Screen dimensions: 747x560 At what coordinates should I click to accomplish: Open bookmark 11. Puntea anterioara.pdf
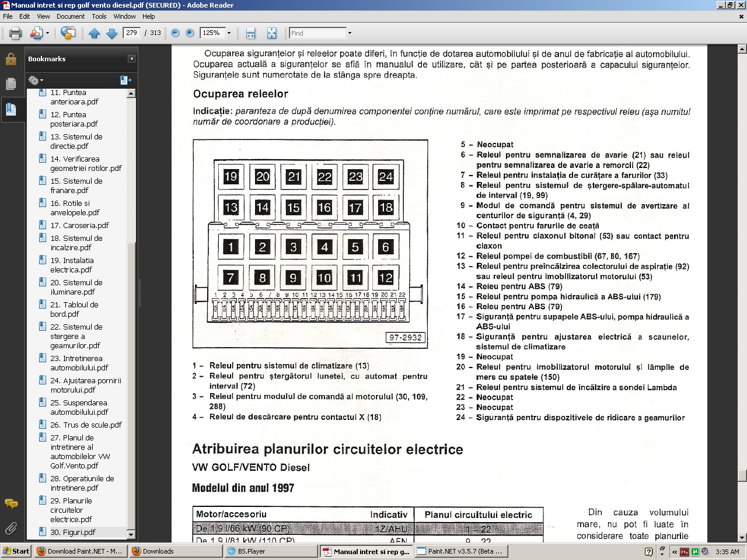(x=74, y=97)
